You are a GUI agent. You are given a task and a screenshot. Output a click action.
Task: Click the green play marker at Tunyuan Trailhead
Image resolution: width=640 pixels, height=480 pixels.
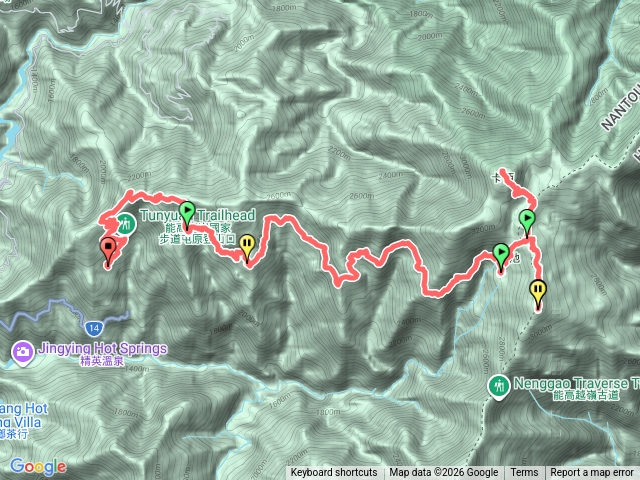[x=187, y=215]
